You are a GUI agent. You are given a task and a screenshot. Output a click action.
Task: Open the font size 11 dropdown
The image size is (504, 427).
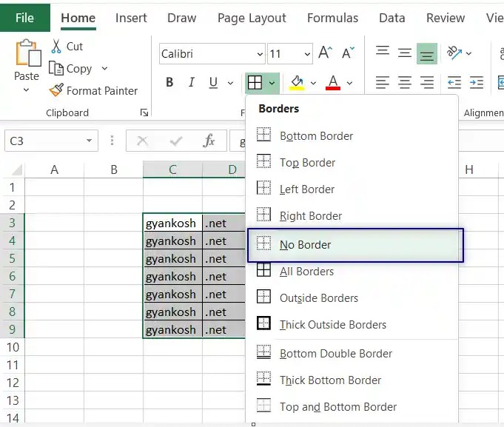[307, 54]
